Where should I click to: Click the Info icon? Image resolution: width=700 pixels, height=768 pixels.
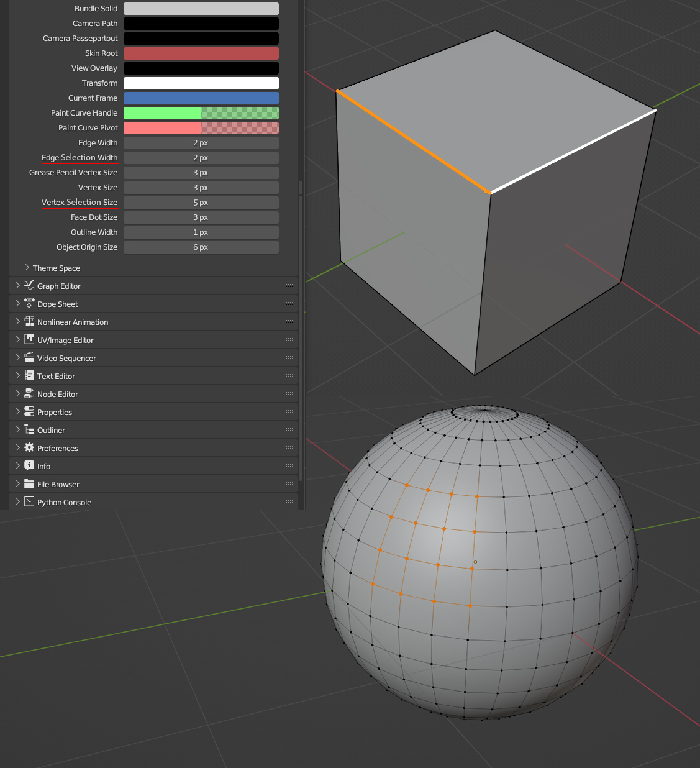29,465
